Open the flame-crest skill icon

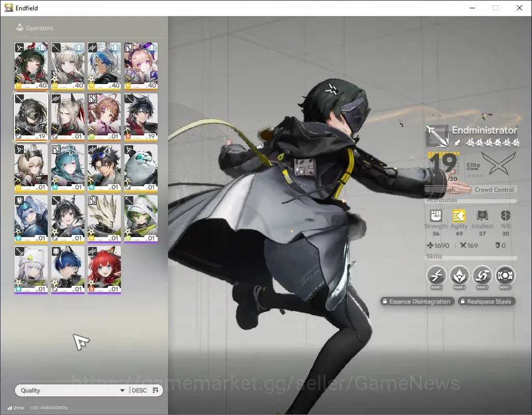tap(459, 275)
